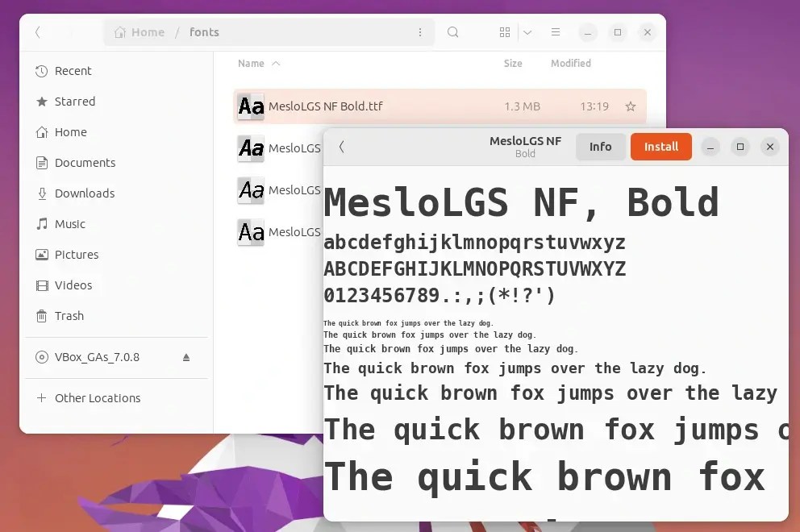Screen dimensions: 800x532
Task: Close the font viewer window
Action: (770, 147)
